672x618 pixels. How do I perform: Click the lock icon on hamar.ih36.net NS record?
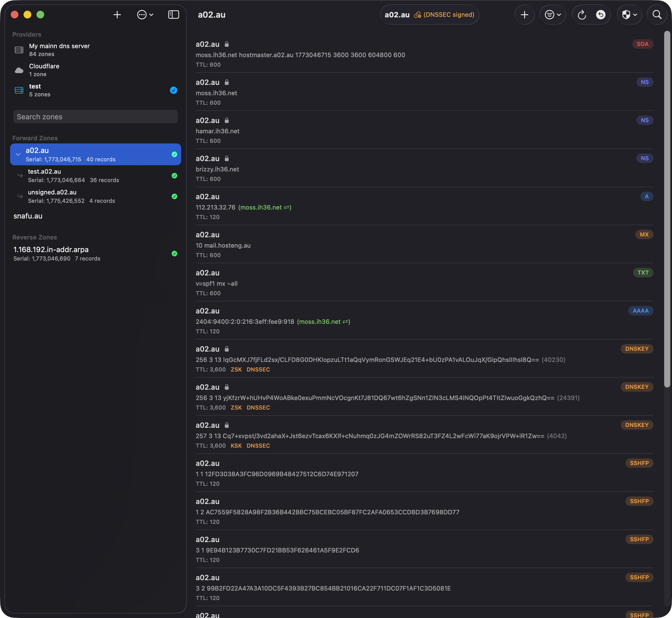coord(227,120)
